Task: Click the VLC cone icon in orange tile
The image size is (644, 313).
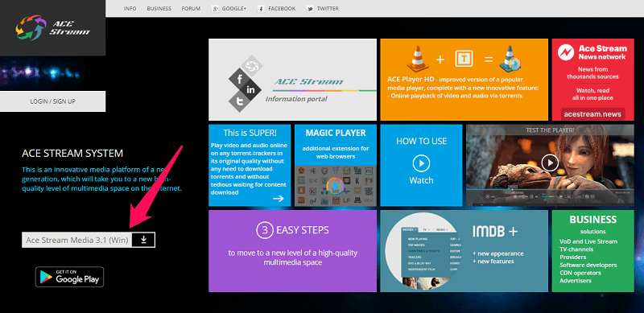Action: click(419, 58)
